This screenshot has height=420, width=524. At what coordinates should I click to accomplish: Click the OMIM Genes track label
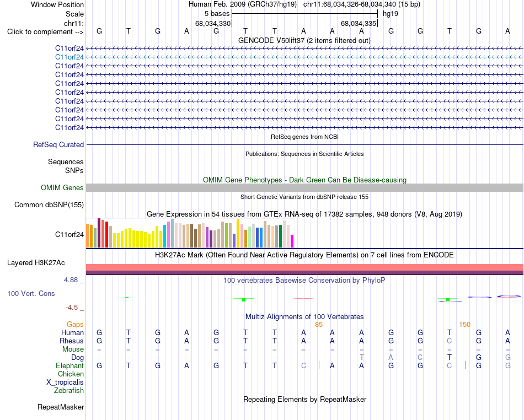[62, 187]
